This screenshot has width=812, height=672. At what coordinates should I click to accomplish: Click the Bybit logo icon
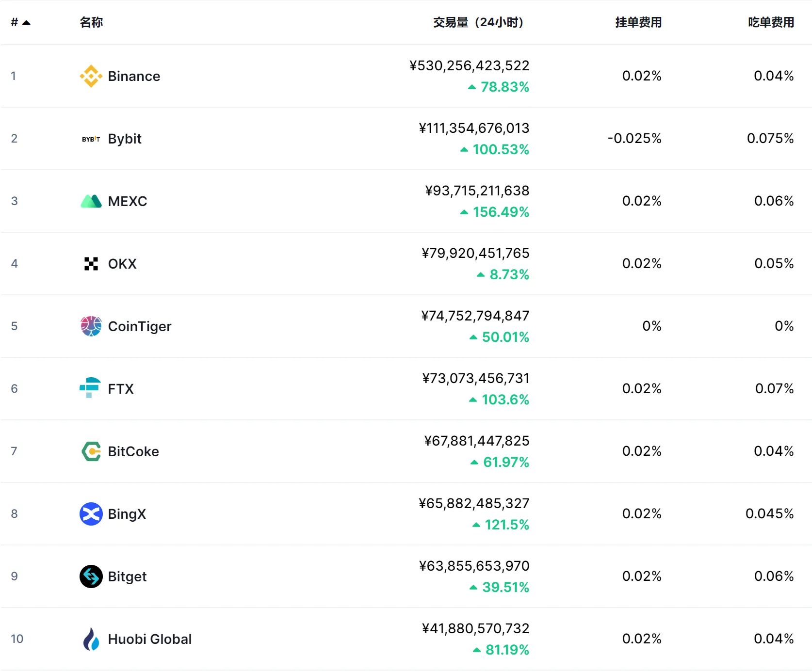(91, 139)
